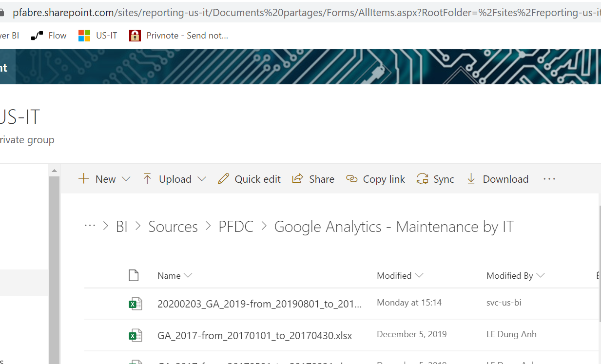Open the toolbar more options ellipsis
This screenshot has width=601, height=364.
click(x=549, y=179)
